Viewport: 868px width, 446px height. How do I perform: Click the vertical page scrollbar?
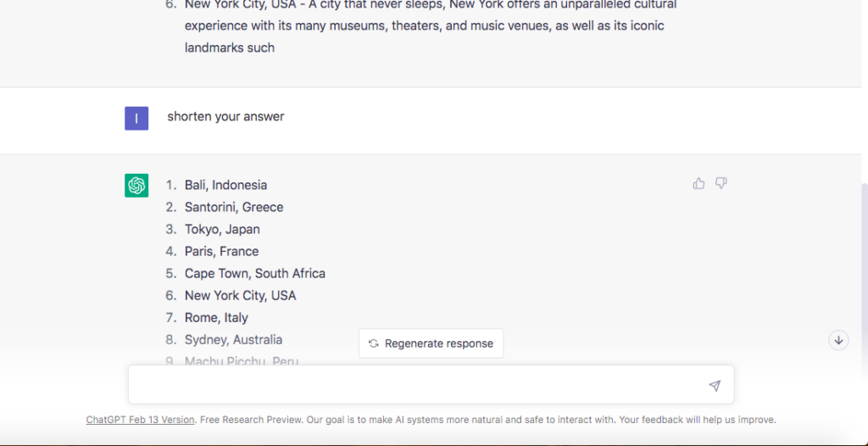(864, 254)
